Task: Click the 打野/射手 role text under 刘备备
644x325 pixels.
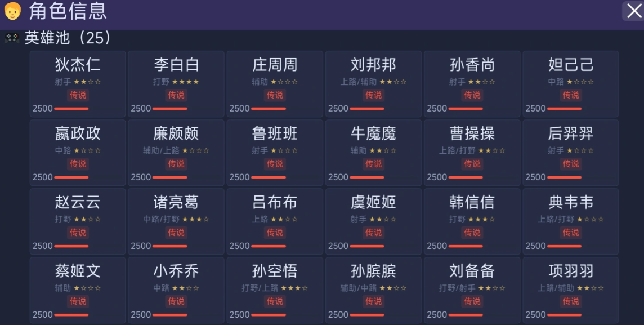Action: click(457, 288)
